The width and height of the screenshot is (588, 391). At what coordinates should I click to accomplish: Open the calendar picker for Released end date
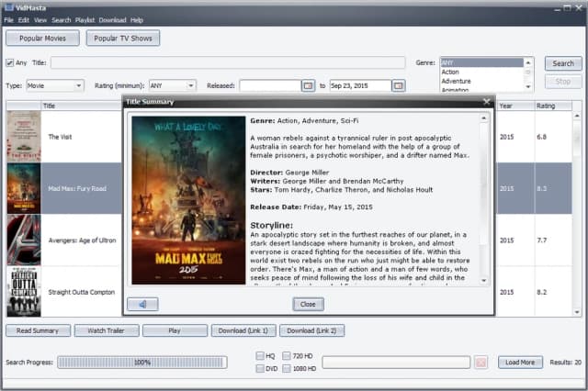click(x=398, y=85)
